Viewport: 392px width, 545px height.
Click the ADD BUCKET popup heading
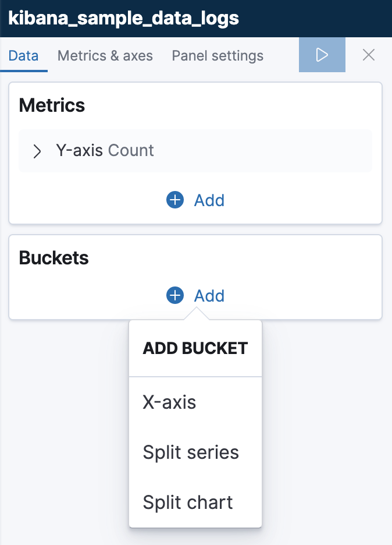pos(195,348)
